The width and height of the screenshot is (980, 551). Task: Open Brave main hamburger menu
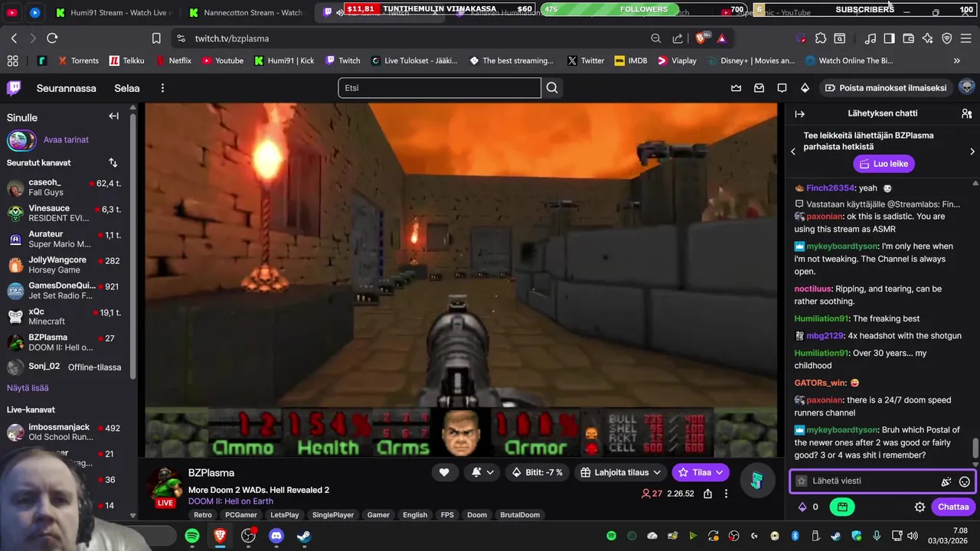click(966, 38)
